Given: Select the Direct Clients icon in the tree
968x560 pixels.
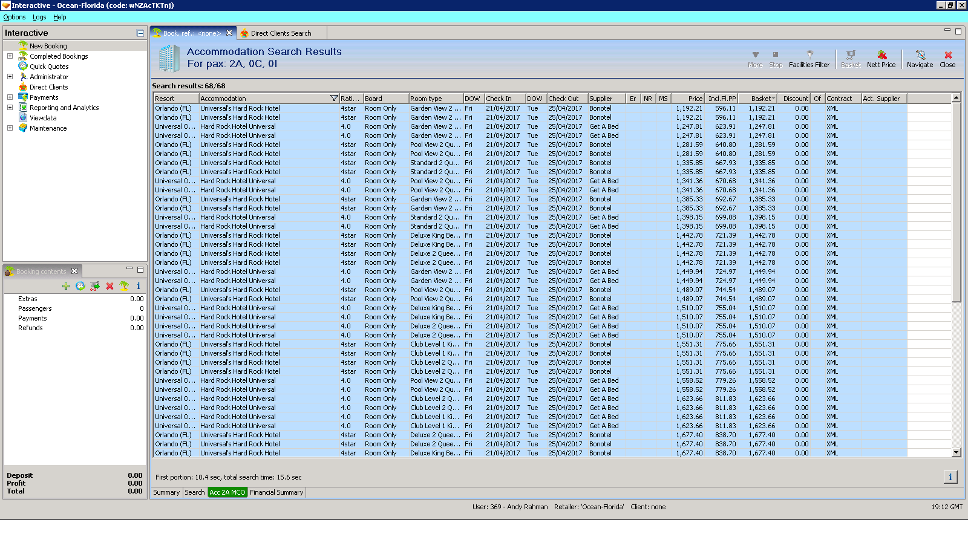Looking at the screenshot, I should pos(23,87).
